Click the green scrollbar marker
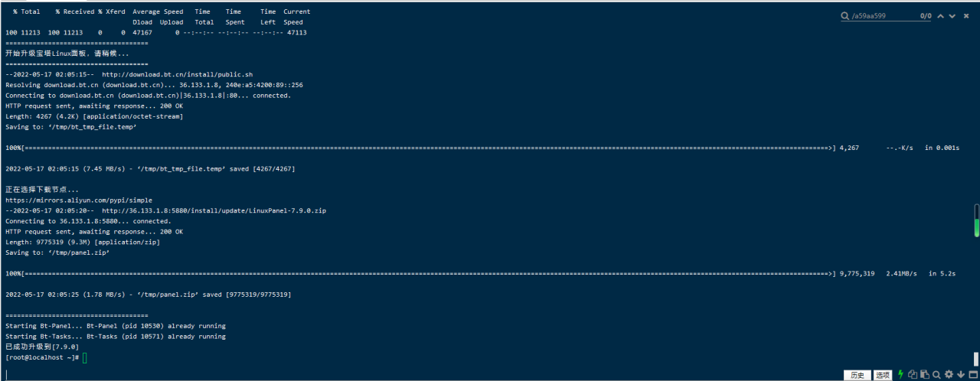The image size is (980, 381). pos(976,228)
